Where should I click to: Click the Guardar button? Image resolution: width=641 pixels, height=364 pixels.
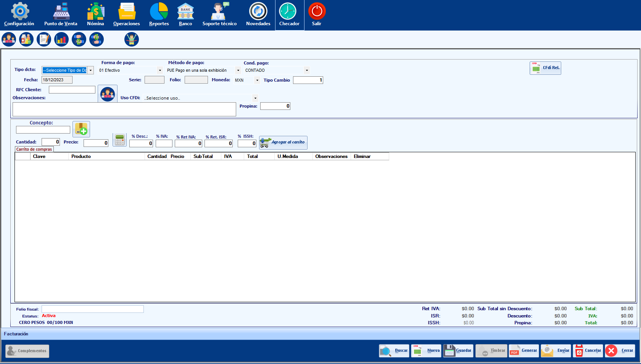pyautogui.click(x=458, y=351)
